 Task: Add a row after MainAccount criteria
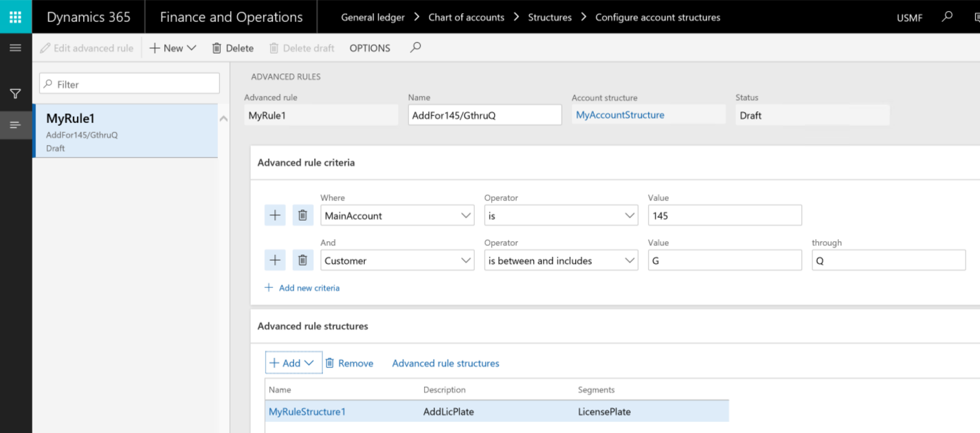point(275,216)
